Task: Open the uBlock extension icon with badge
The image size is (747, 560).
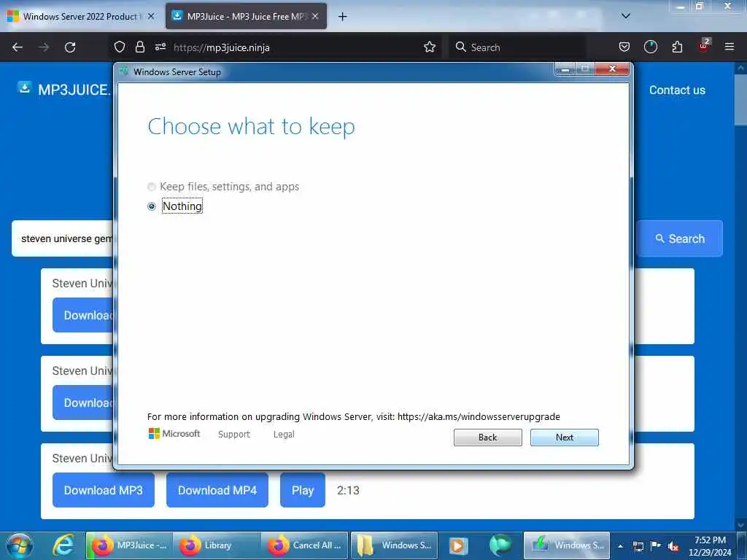Action: (x=704, y=46)
